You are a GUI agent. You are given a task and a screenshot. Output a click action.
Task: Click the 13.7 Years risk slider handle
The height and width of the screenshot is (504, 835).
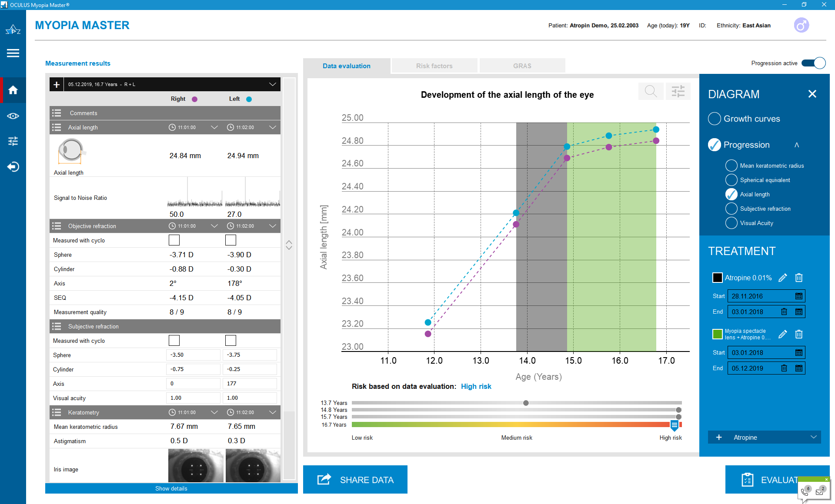526,403
